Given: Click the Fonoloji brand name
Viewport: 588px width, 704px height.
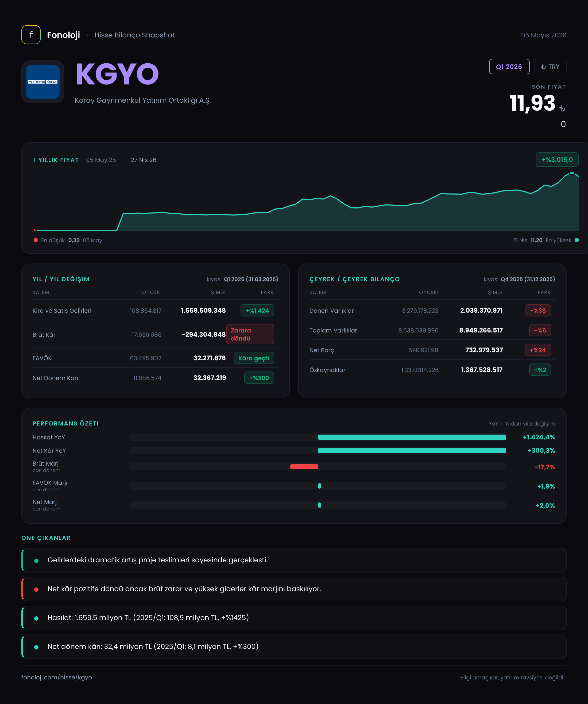Looking at the screenshot, I should coord(63,35).
